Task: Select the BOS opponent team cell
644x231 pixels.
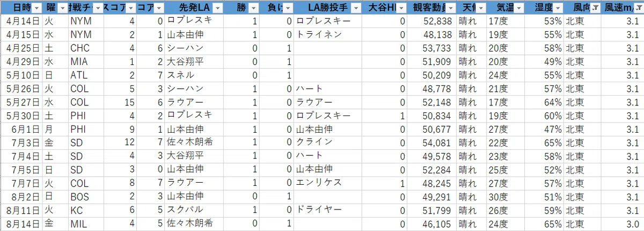Action: pos(86,196)
